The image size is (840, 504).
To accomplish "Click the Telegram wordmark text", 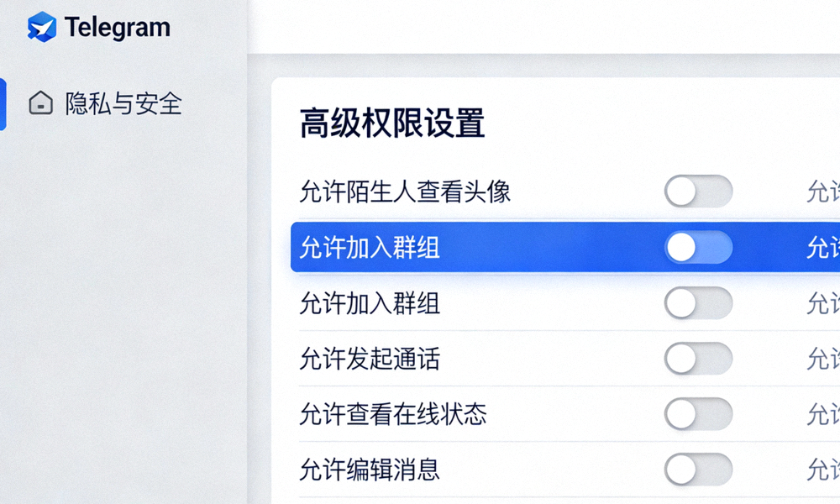I will point(118,27).
